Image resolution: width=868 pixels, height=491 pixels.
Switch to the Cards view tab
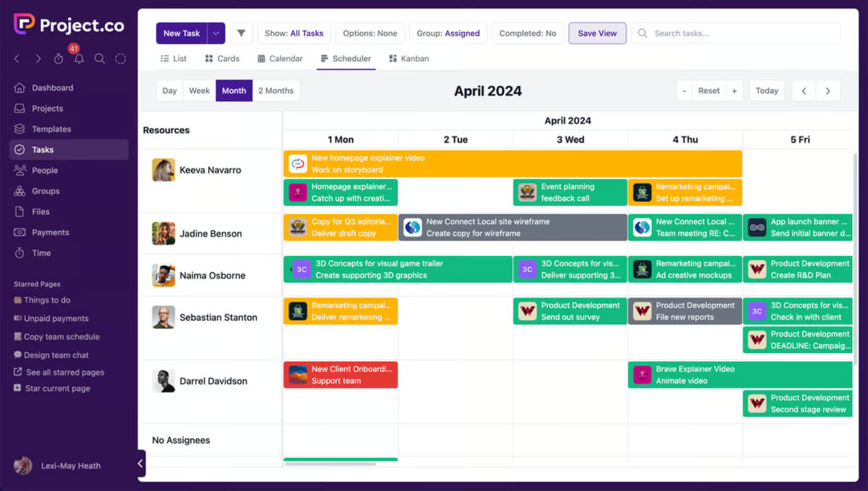222,59
